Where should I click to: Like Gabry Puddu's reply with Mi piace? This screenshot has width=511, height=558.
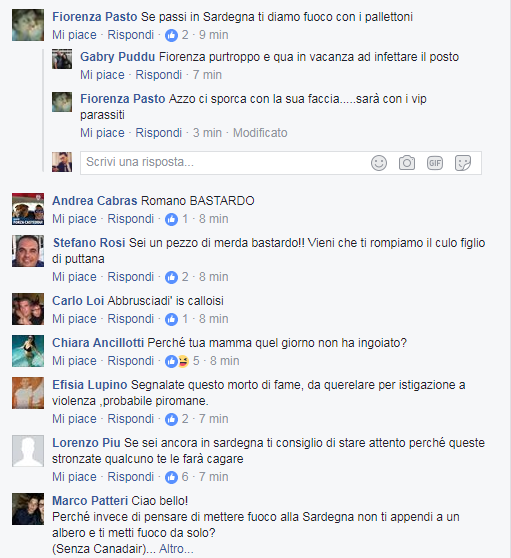coord(102,75)
